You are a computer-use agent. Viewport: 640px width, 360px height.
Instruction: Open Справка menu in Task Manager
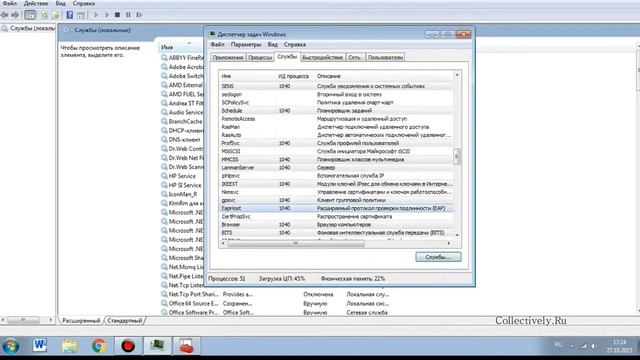pyautogui.click(x=295, y=44)
